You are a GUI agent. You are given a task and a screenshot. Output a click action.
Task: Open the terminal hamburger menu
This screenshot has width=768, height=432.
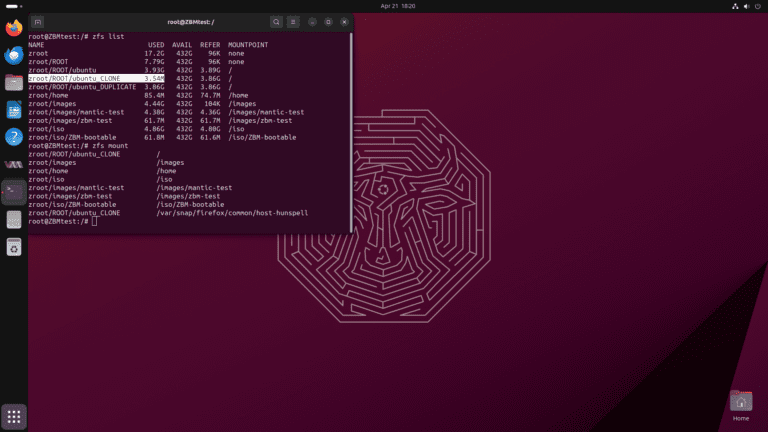[x=293, y=22]
